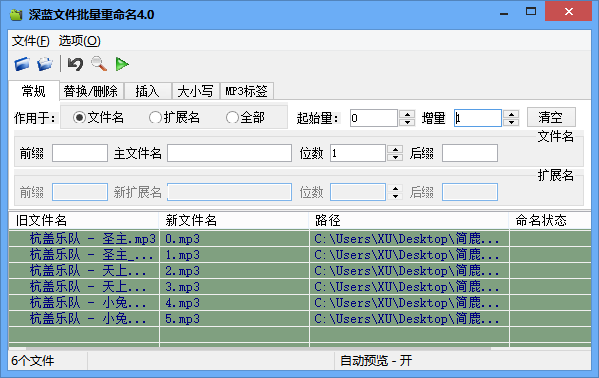
Task: Minimize the 深蓝文件批量重命名 window
Action: tap(504, 13)
